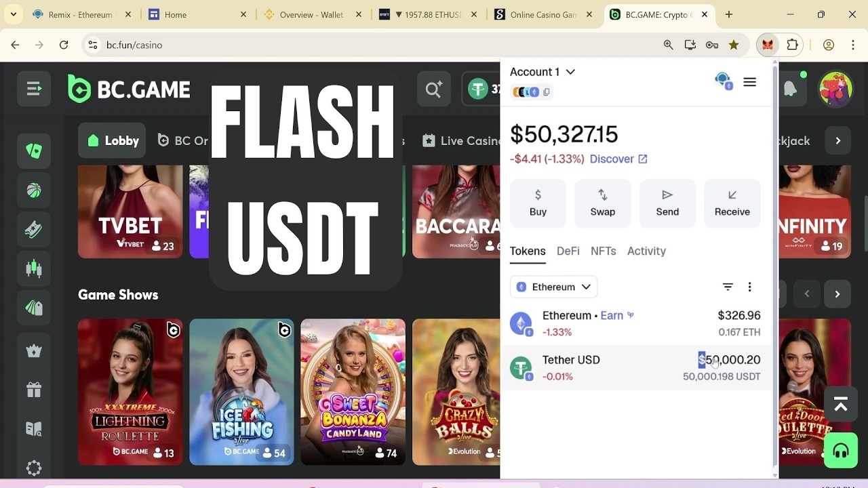Click the BC.GAME search icon
Screen dimensions: 868x488
pos(434,89)
